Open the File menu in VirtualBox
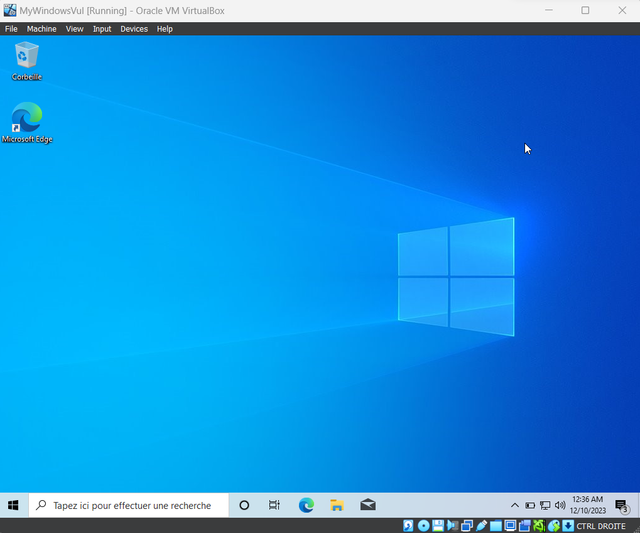Screen dimensions: 640x533 coord(11,29)
